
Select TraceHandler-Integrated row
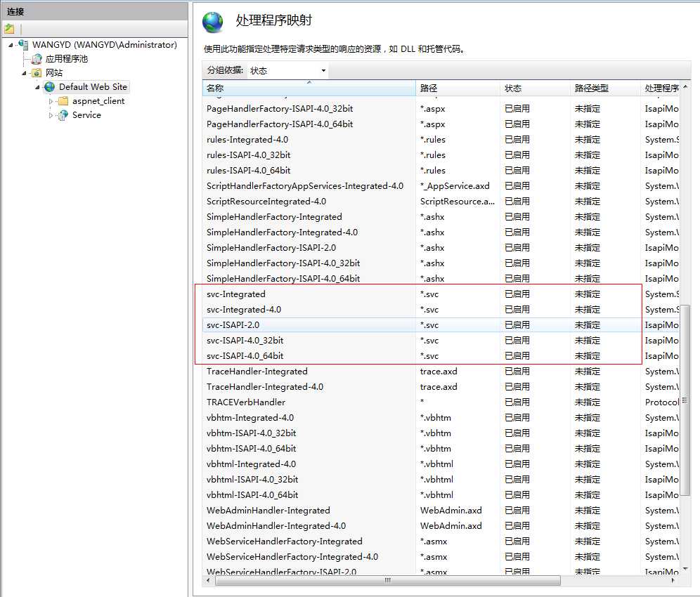(441, 372)
